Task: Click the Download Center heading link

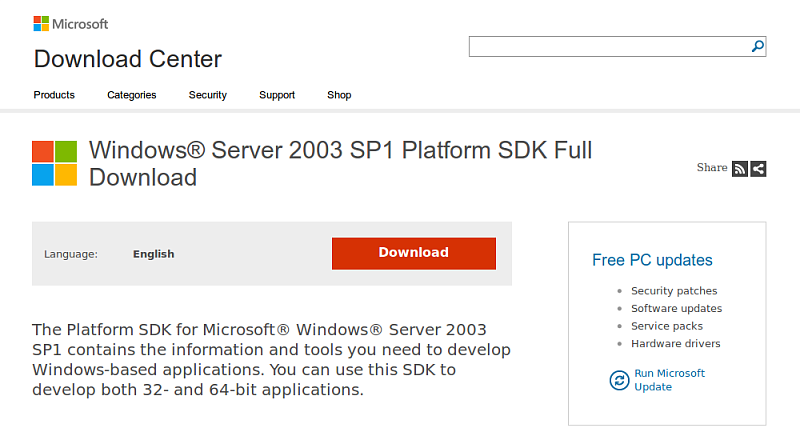Action: (128, 59)
